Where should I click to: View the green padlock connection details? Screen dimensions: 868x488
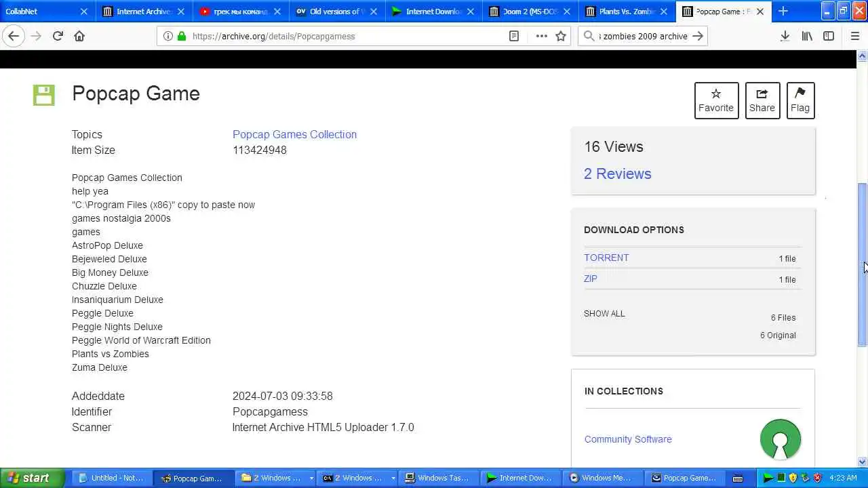181,36
